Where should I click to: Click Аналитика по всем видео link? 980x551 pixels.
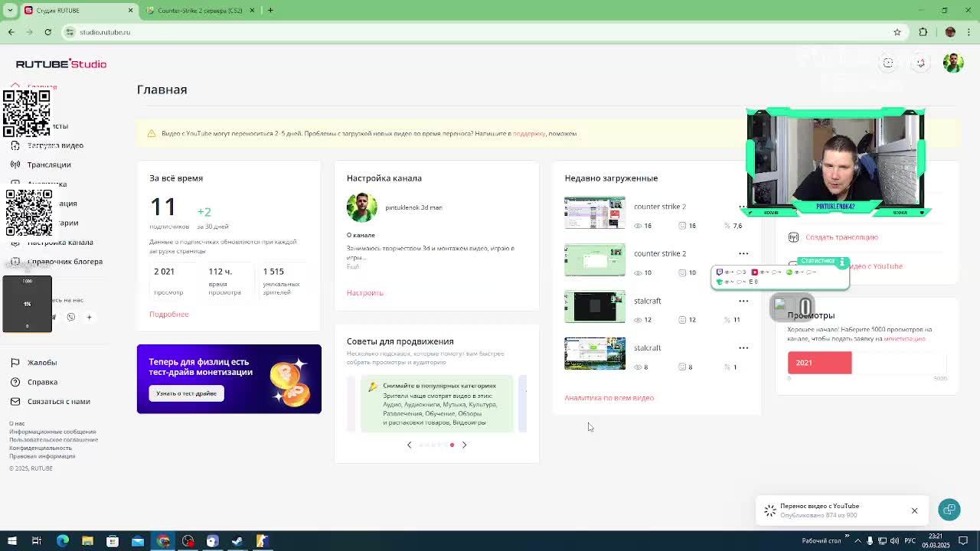pos(609,398)
